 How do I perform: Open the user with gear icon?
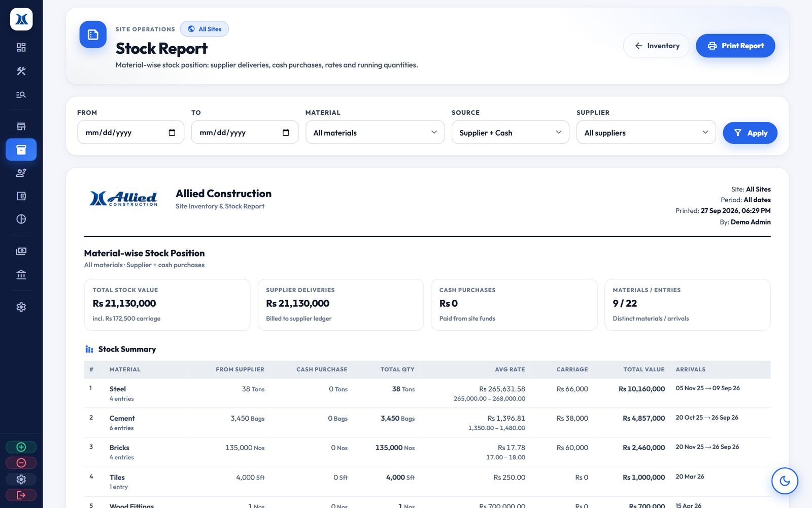[x=21, y=173]
